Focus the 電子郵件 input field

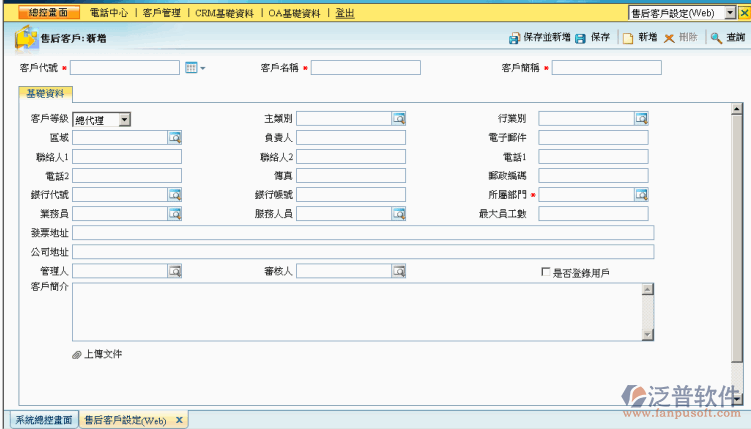click(x=593, y=138)
